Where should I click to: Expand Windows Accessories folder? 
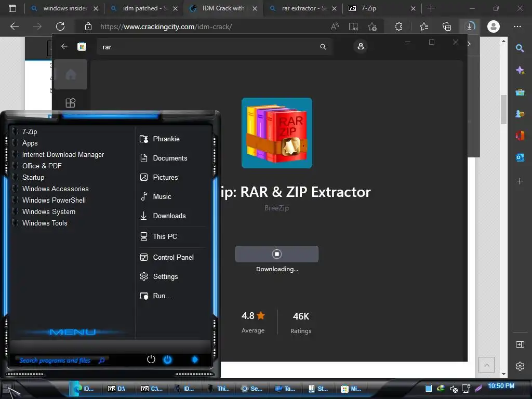[55, 189]
